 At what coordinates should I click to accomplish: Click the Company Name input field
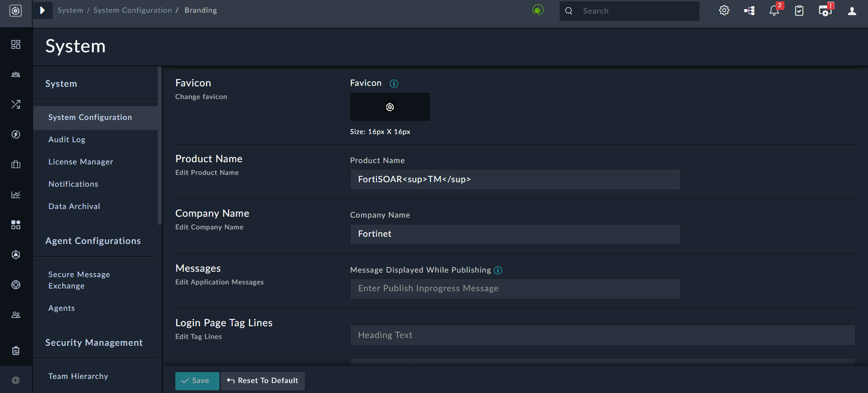tap(515, 234)
